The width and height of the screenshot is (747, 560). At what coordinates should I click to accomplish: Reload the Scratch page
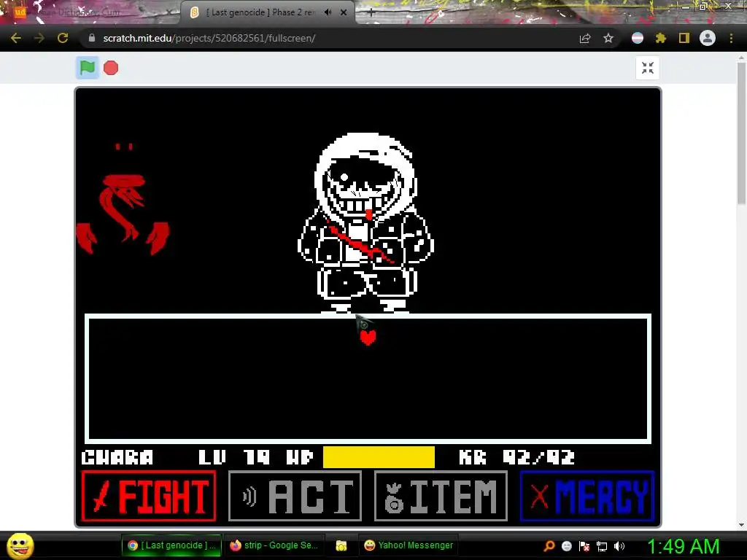pyautogui.click(x=63, y=38)
